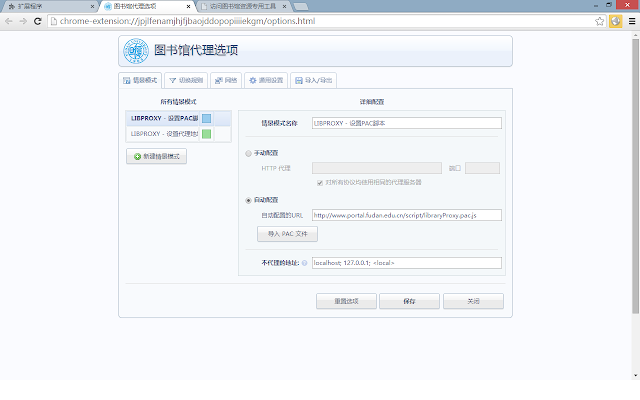Switch to the 访问图书馆资源专用工具 browser tab

tap(243, 6)
